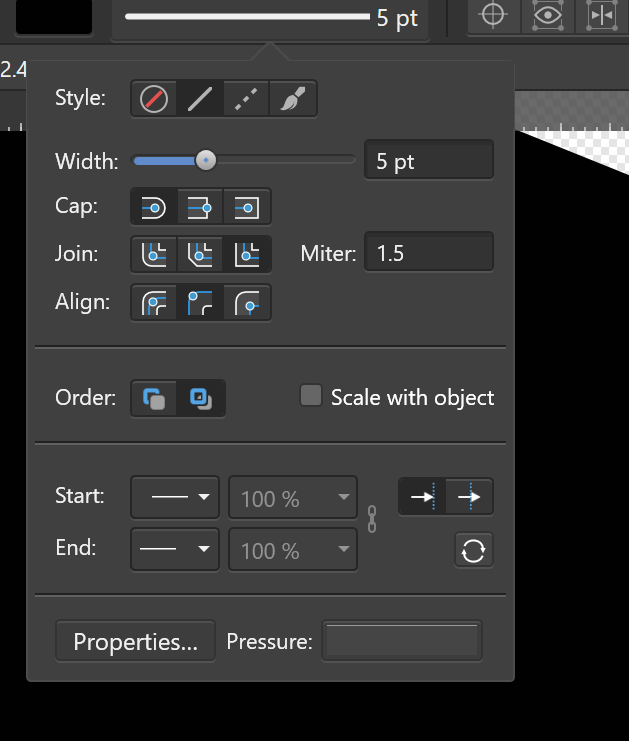Image resolution: width=629 pixels, height=741 pixels.
Task: Place arrowheads within the line end
Action: [422, 496]
